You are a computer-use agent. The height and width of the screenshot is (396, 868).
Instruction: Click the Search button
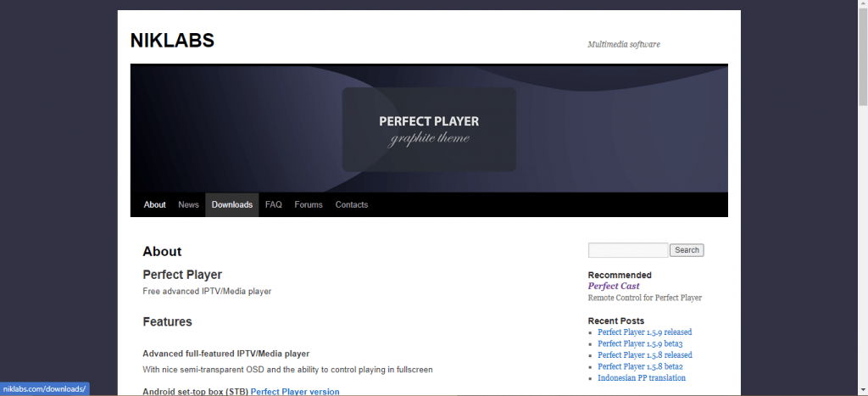pos(687,250)
